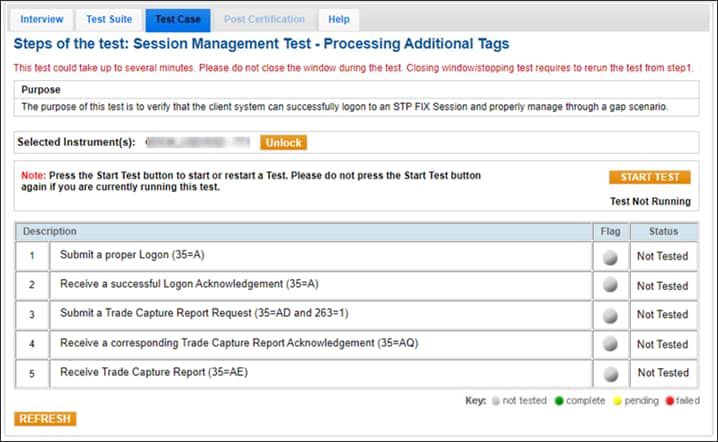
Task: Click the flag circle for step 4
Action: click(x=610, y=344)
